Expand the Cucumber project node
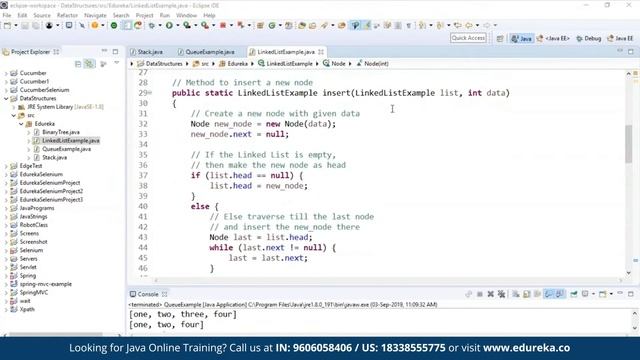The height and width of the screenshot is (360, 640). [x=6, y=73]
